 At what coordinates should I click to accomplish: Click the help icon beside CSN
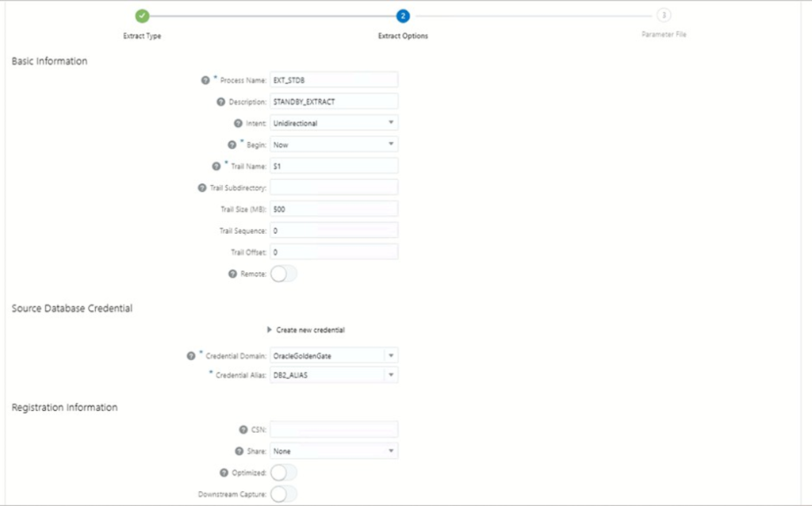(x=243, y=430)
